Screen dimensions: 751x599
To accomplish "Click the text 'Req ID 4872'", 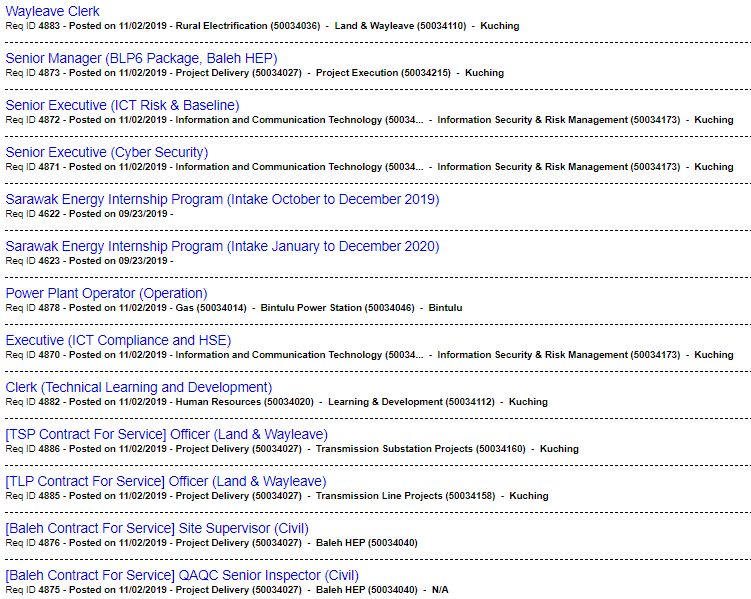I will click(x=33, y=120).
